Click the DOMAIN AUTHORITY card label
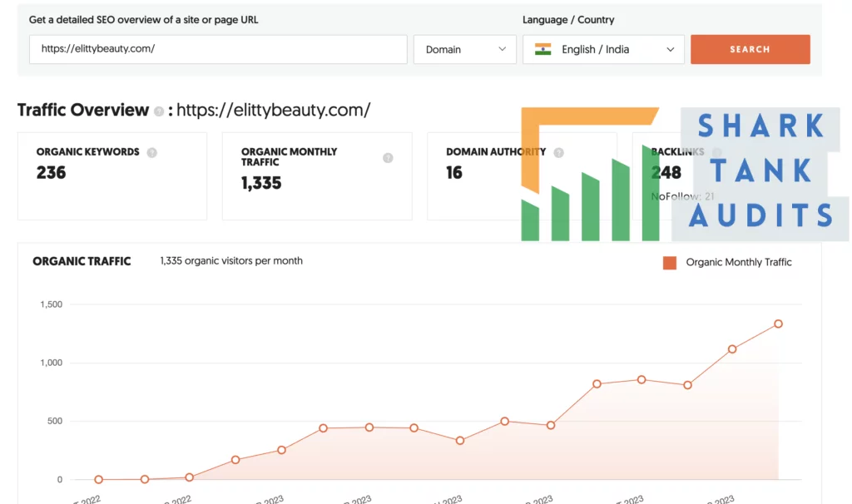Screen dimensions: 852x504 (496, 152)
